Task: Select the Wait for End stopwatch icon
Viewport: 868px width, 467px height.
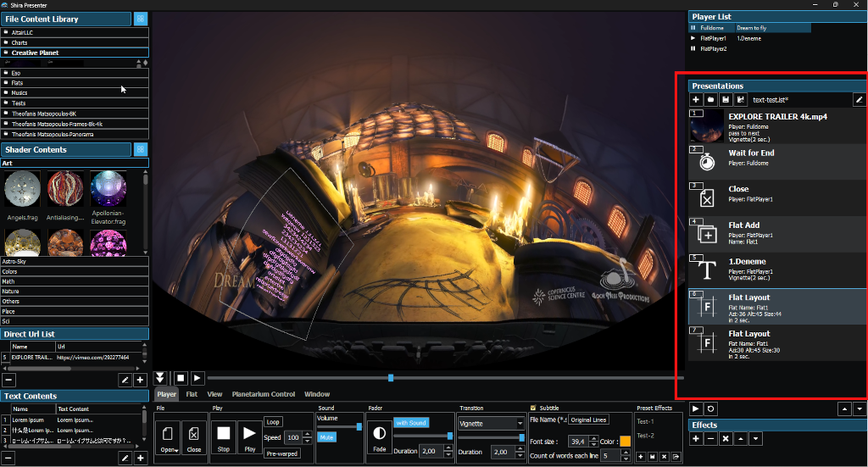Action: 707,162
